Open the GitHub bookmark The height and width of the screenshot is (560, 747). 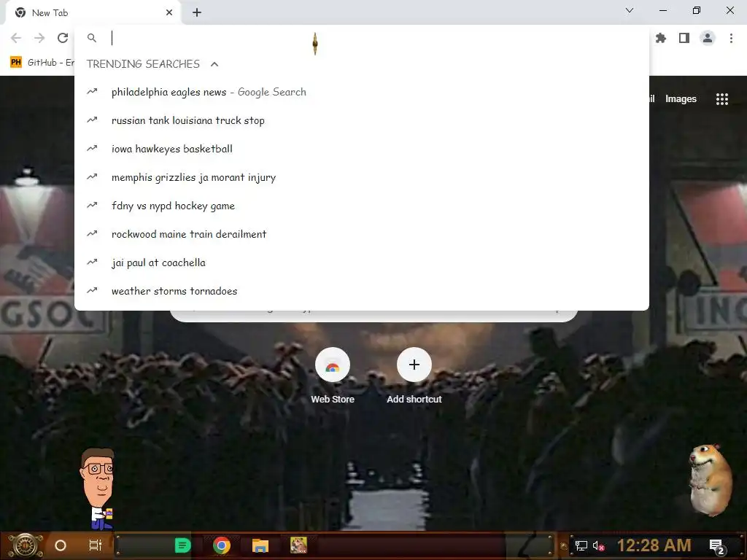pos(42,63)
